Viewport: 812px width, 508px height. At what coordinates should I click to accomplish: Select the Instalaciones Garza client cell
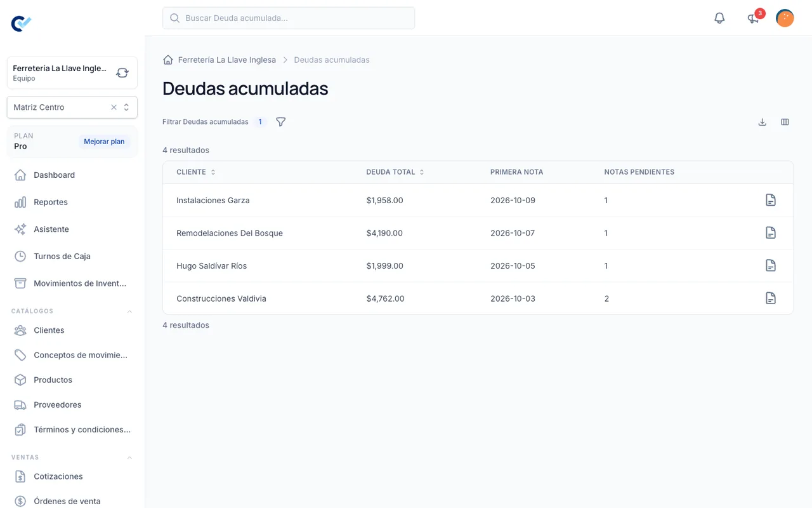213,201
